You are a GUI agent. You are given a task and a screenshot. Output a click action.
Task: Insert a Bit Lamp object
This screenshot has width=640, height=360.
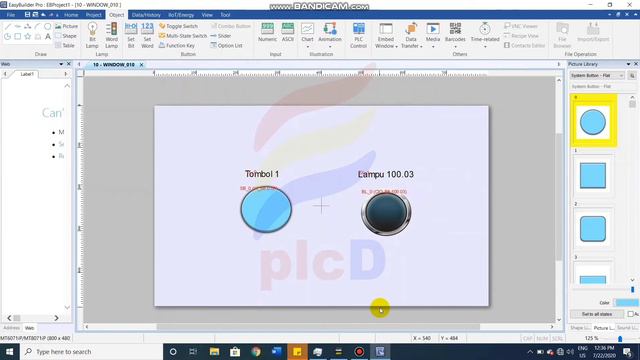pos(92,35)
